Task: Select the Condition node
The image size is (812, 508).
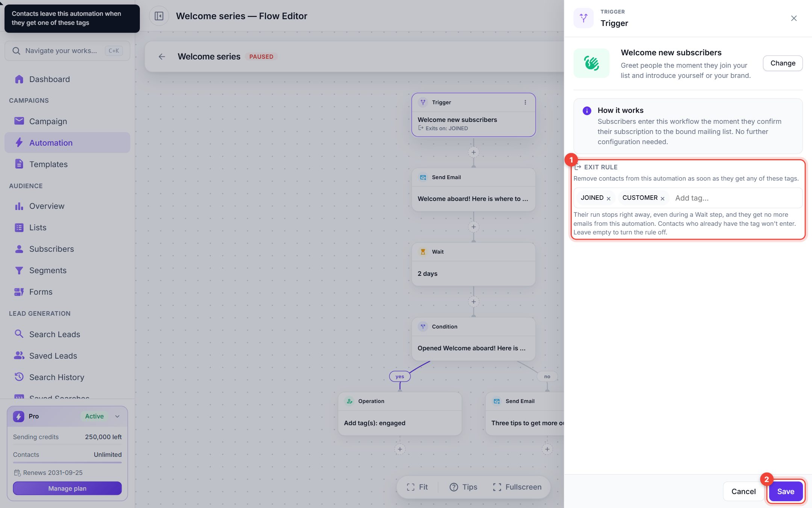Action: click(x=473, y=339)
